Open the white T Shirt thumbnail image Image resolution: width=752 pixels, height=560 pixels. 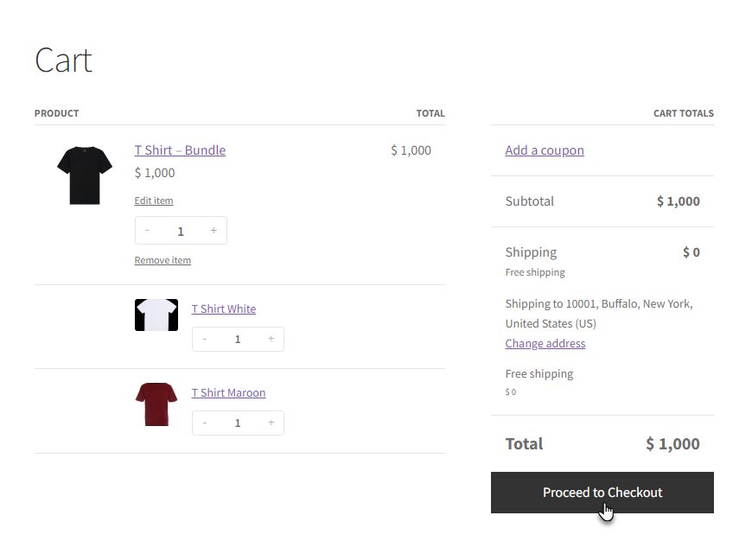pyautogui.click(x=156, y=315)
